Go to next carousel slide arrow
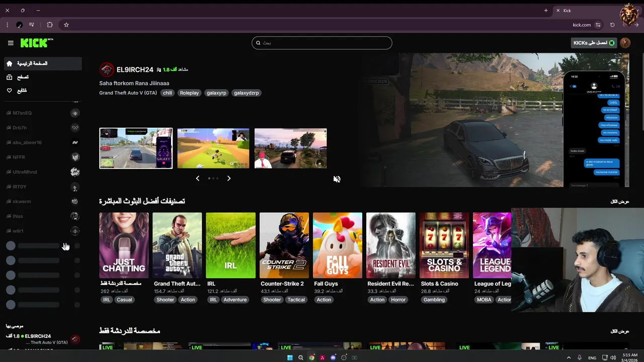 click(x=229, y=178)
